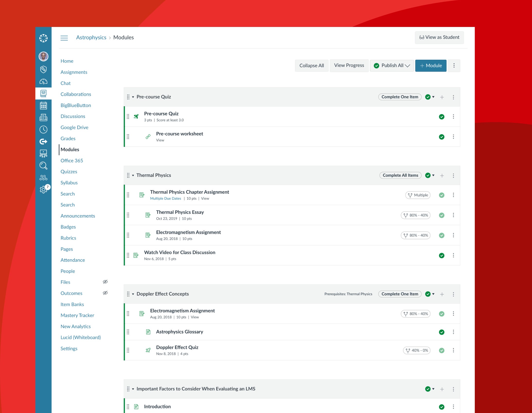Viewport: 532px width, 413px height.
Task: Open the Admin shield icon
Action: click(x=43, y=69)
